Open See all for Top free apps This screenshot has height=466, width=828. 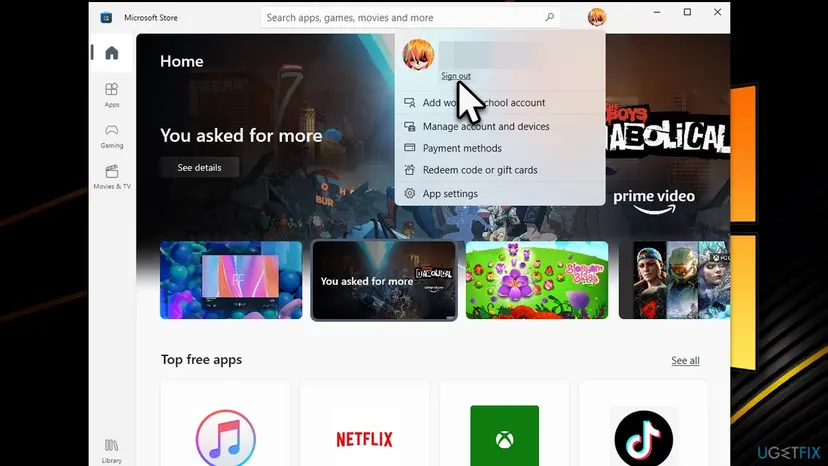pos(685,360)
